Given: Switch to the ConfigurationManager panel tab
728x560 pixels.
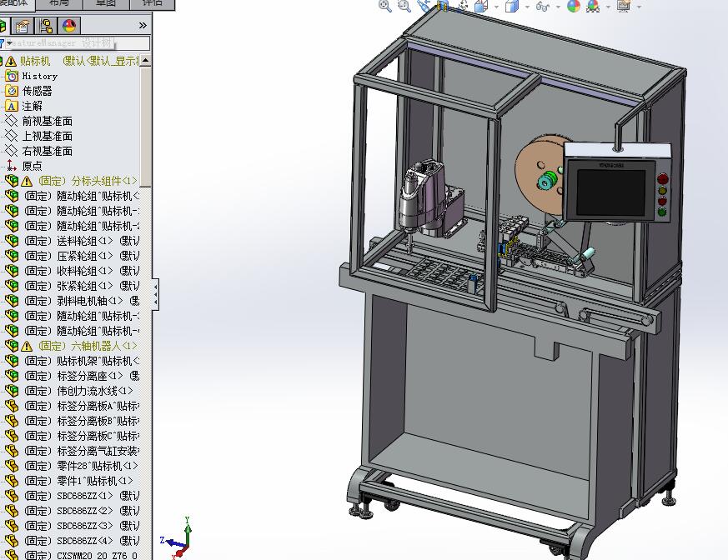Looking at the screenshot, I should [x=46, y=26].
